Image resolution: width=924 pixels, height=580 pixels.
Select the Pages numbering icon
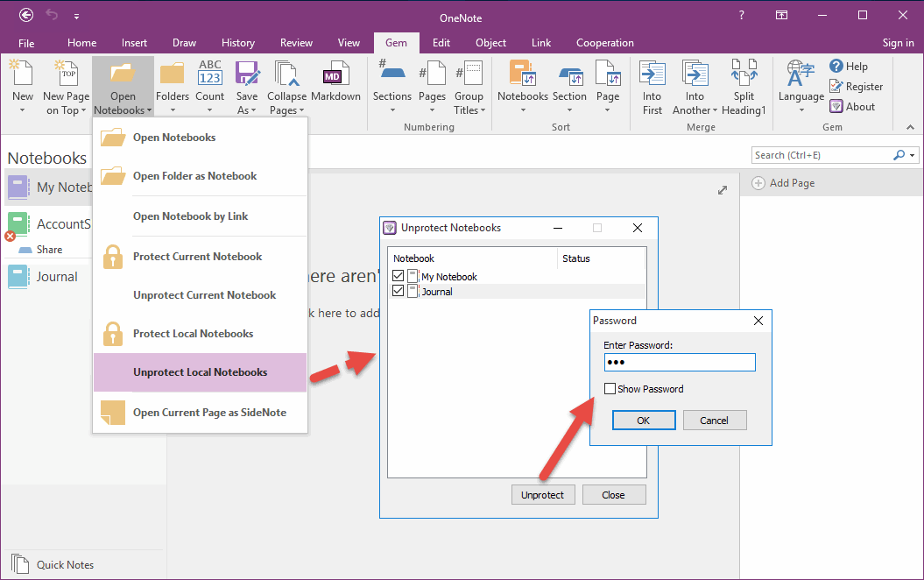coord(432,73)
